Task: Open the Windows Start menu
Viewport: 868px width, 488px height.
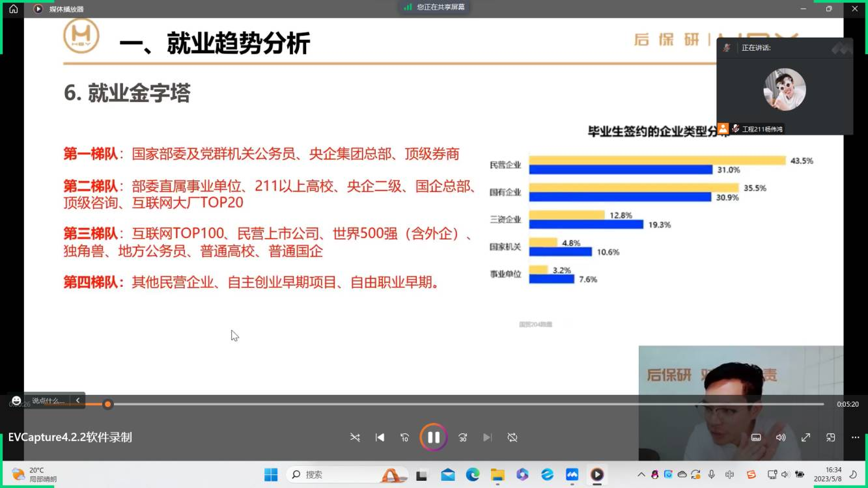Action: 271,475
